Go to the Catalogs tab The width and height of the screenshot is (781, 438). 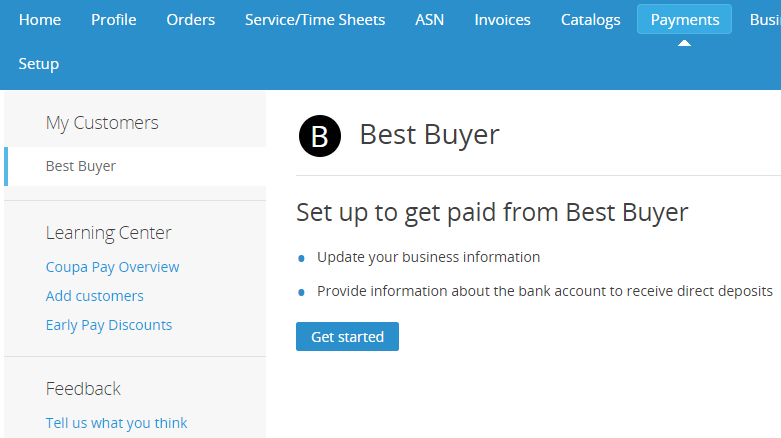[x=590, y=19]
